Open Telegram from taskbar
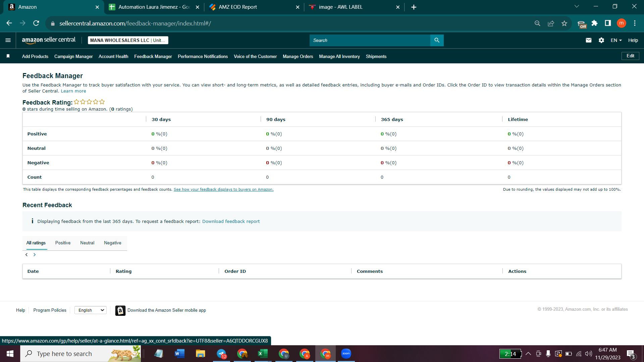Screen dimensions: 644x362 pyautogui.click(x=221, y=354)
